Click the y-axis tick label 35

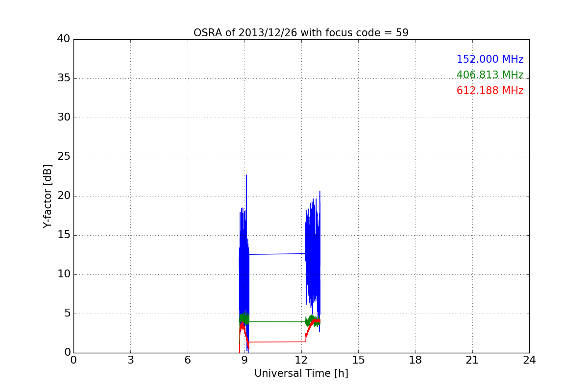(64, 78)
